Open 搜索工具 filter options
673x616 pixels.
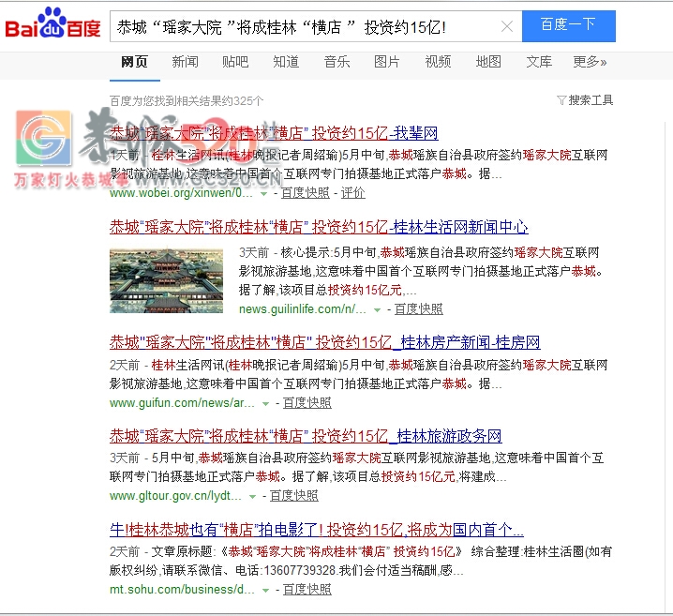(x=591, y=100)
